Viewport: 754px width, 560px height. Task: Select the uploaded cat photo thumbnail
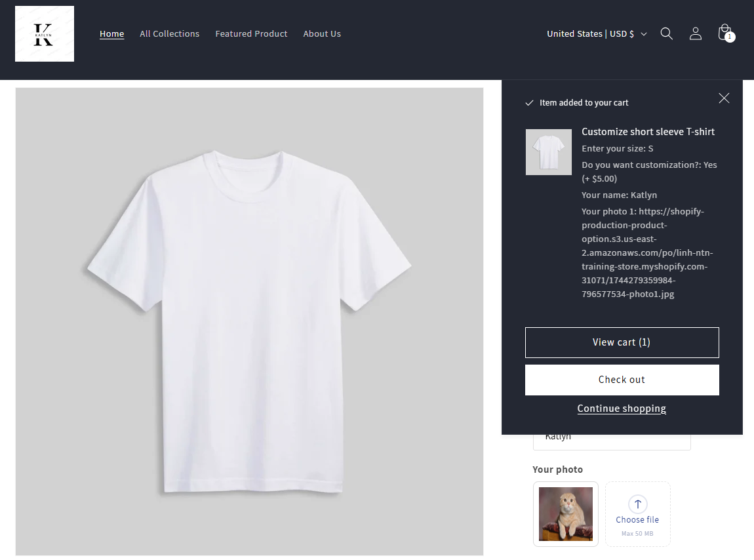click(565, 514)
